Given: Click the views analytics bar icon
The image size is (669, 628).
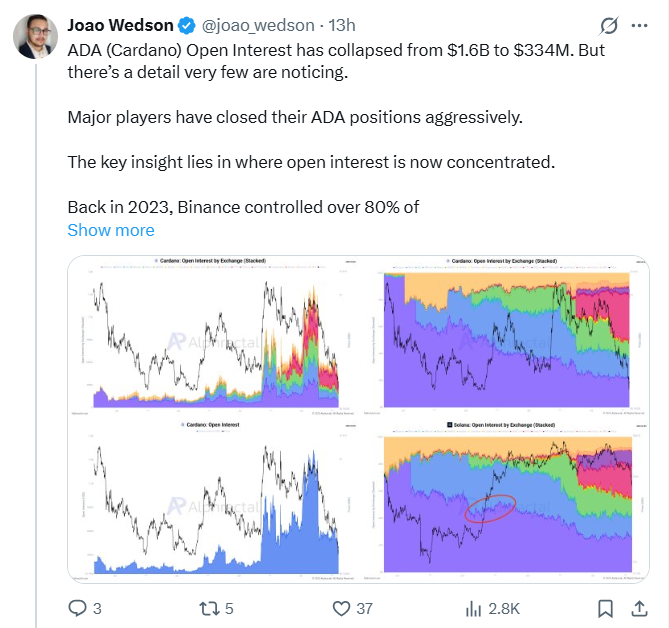Looking at the screenshot, I should 474,607.
